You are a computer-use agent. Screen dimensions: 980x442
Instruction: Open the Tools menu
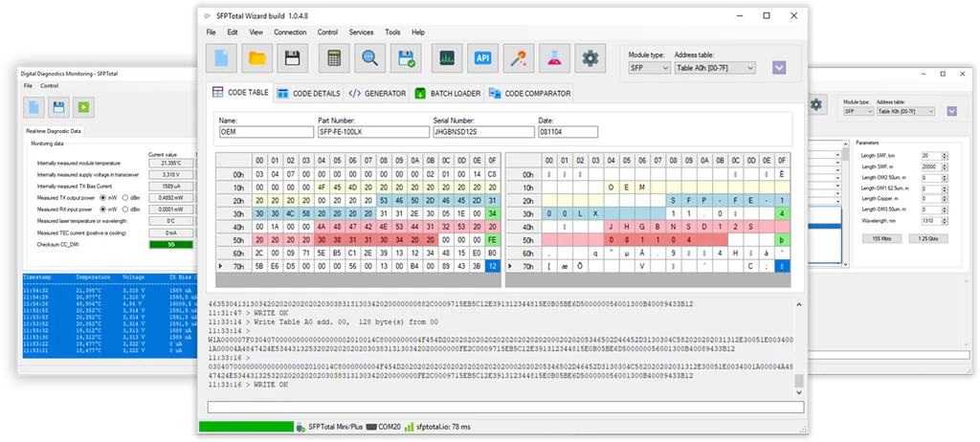[392, 32]
